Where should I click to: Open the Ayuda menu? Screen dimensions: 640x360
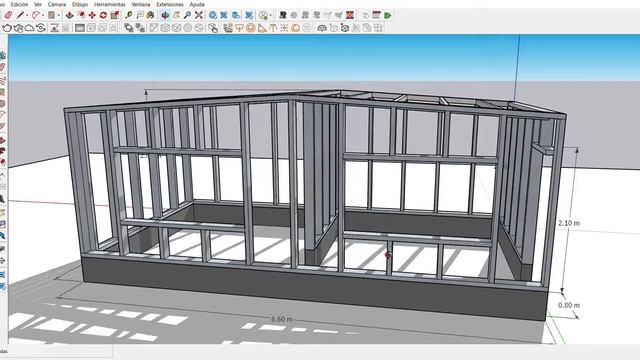tap(197, 4)
